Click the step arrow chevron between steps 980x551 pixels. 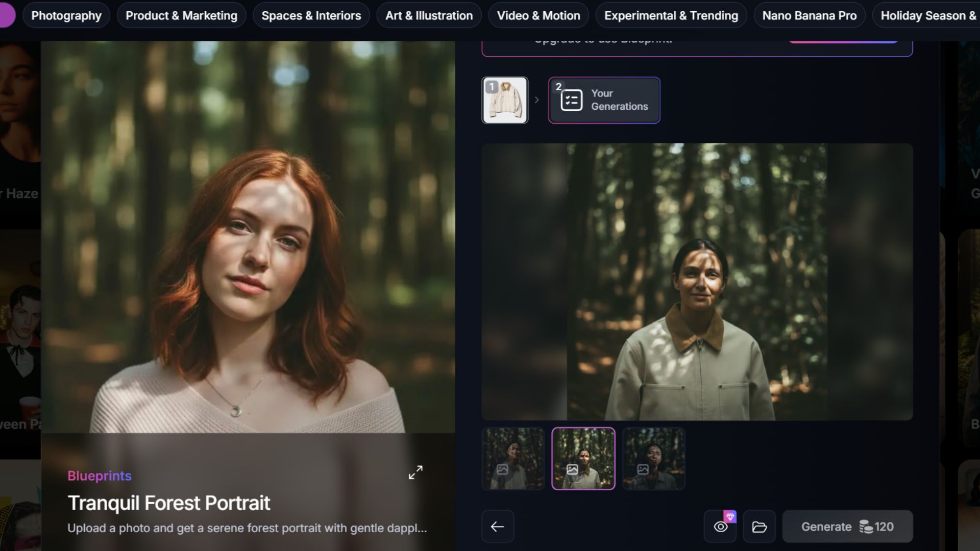pyautogui.click(x=537, y=100)
